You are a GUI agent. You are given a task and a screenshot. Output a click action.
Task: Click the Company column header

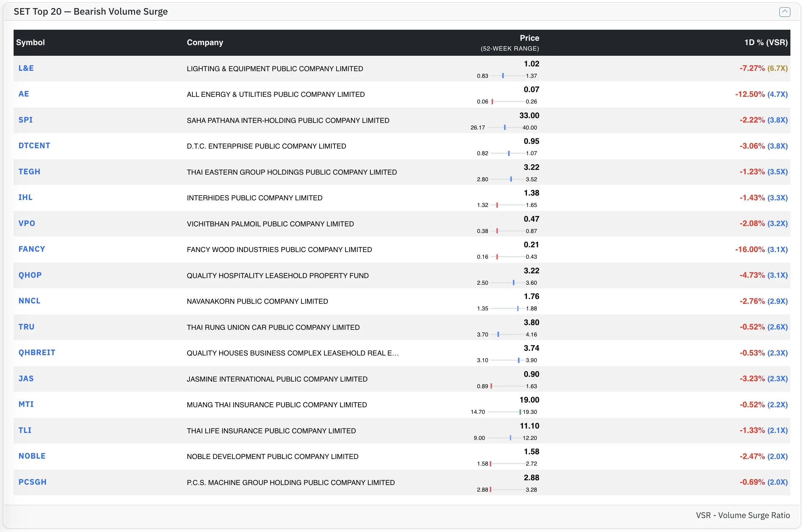point(205,43)
